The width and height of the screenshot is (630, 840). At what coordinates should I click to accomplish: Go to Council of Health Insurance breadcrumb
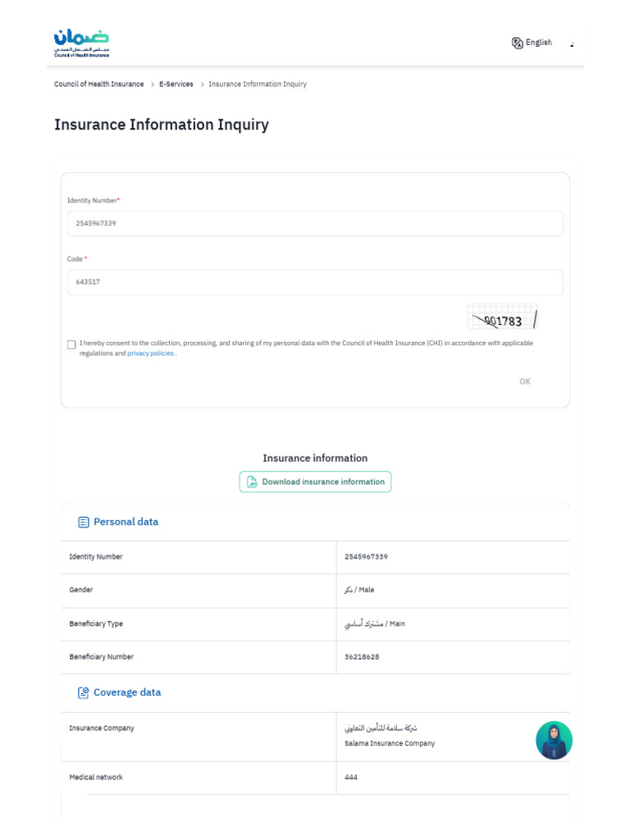pyautogui.click(x=98, y=84)
